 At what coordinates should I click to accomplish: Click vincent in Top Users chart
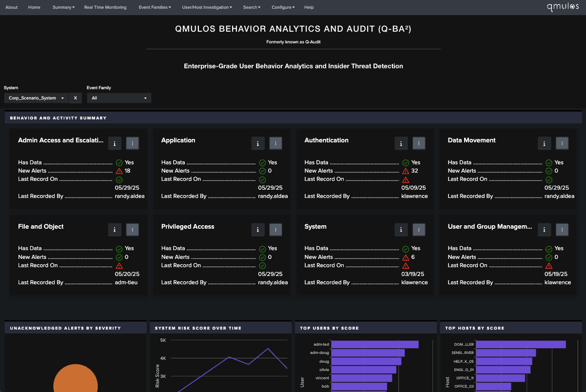pyautogui.click(x=322, y=378)
